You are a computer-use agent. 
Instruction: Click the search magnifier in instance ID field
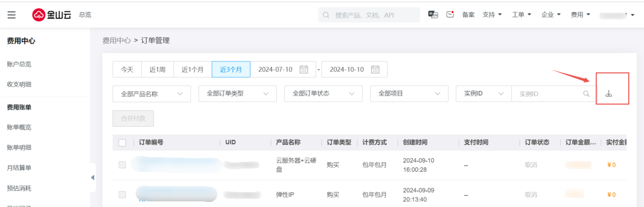pos(586,94)
